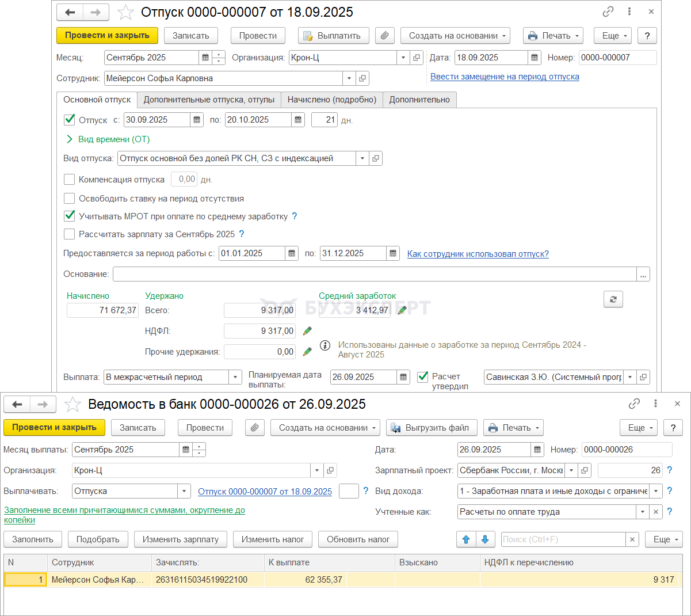Click the favorite star next to Отпуск title
This screenshot has width=691, height=616.
tap(125, 12)
